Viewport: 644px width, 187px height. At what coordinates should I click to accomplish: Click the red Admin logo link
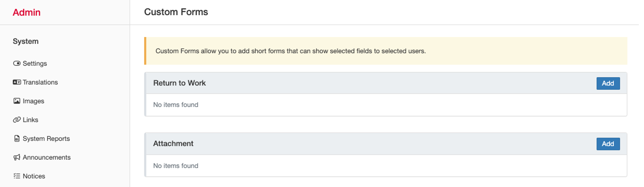(27, 13)
